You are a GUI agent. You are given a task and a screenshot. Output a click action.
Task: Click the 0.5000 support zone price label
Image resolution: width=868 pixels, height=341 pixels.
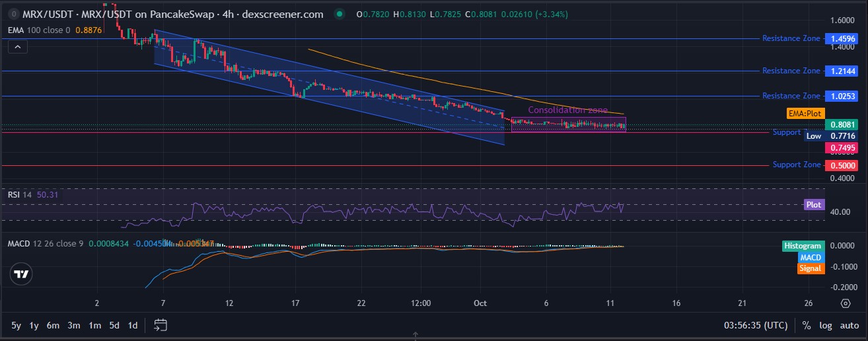[842, 165]
